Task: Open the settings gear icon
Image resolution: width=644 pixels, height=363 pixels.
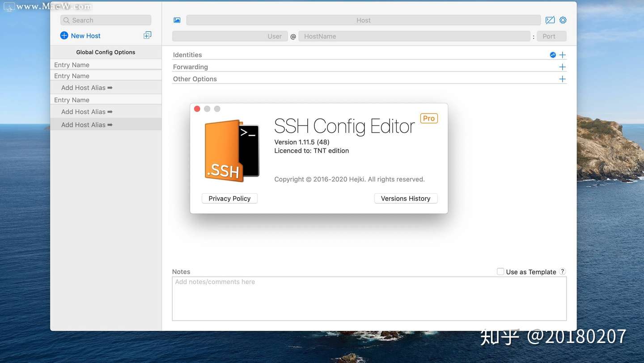Action: click(x=563, y=20)
